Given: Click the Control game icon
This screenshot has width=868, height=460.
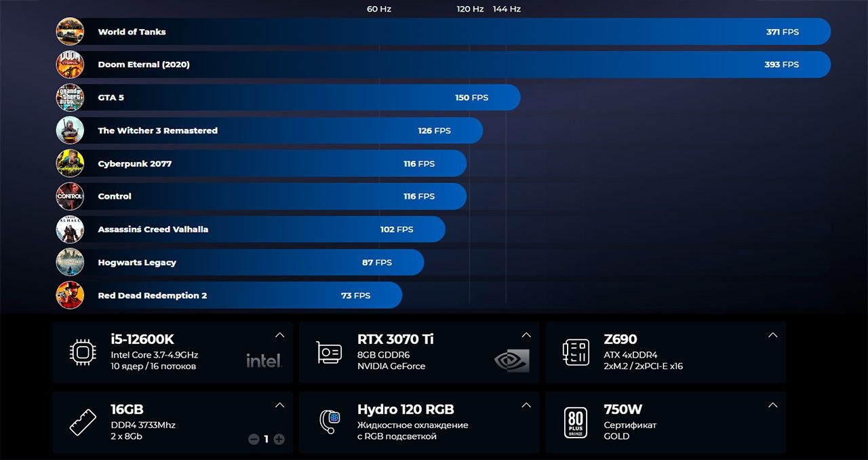Looking at the screenshot, I should (70, 196).
